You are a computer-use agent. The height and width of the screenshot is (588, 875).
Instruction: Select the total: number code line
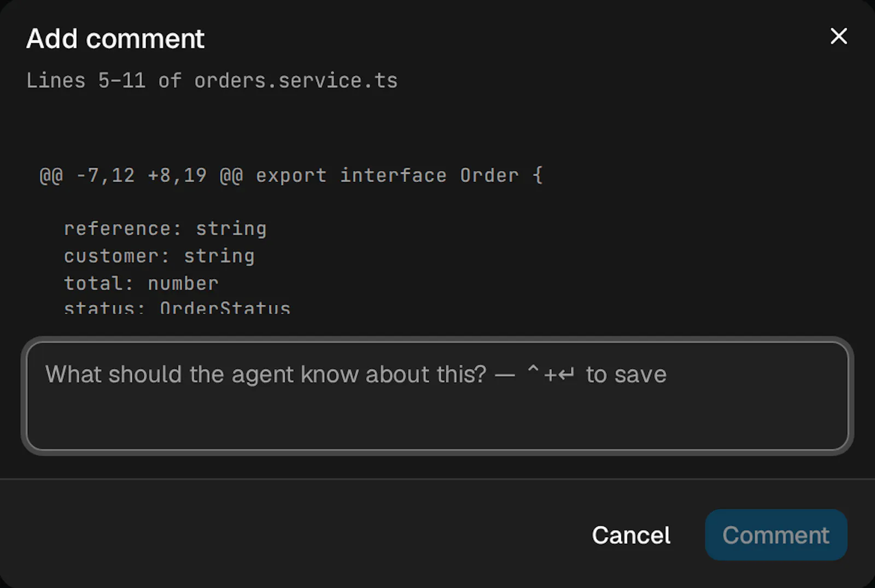click(141, 283)
